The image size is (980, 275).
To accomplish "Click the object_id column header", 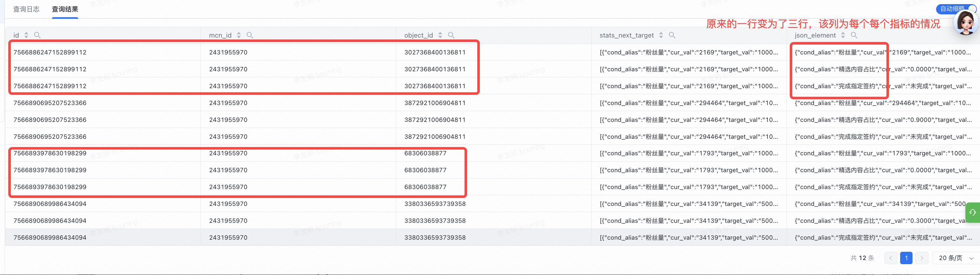I will point(418,35).
